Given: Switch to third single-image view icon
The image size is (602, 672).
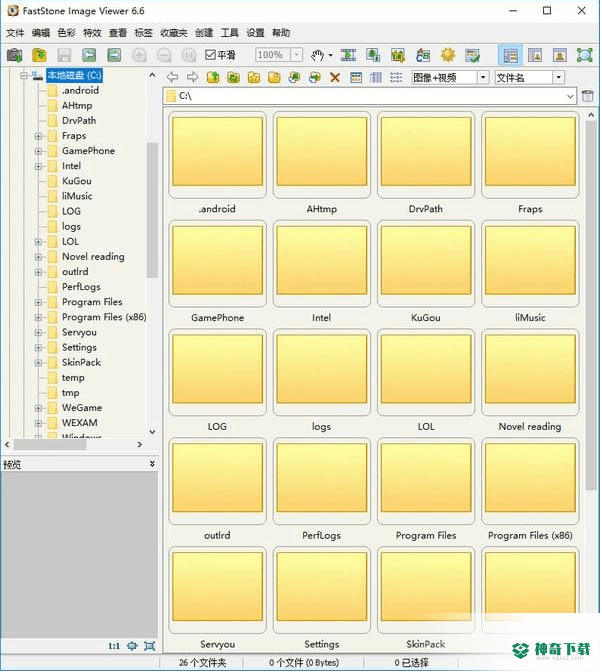Looking at the screenshot, I should click(x=560, y=55).
